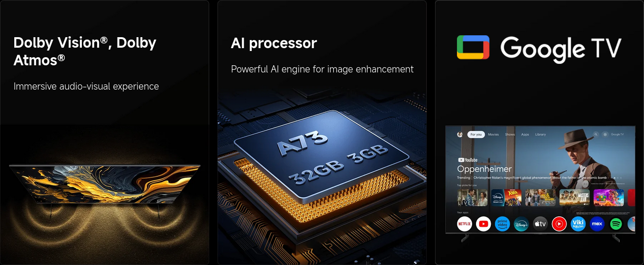This screenshot has height=265, width=644.
Task: Click the Google TV logo banner
Action: (x=539, y=48)
